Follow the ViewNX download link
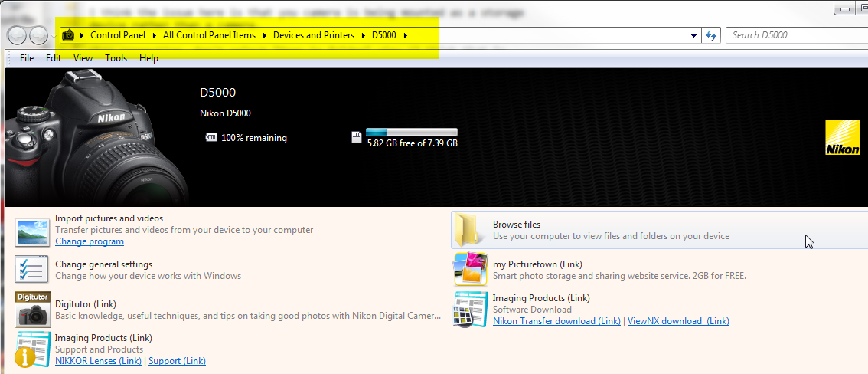The width and height of the screenshot is (868, 374). [678, 321]
